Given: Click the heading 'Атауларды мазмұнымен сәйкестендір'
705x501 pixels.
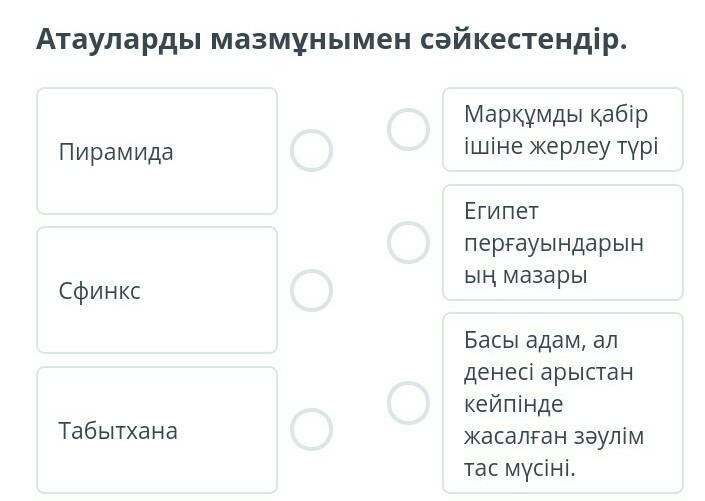Looking at the screenshot, I should pyautogui.click(x=331, y=40).
